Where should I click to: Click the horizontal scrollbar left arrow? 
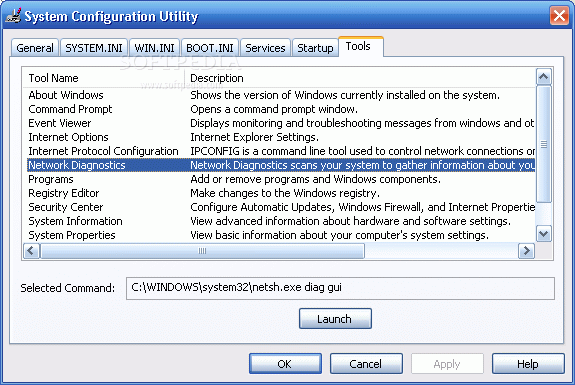coord(31,251)
